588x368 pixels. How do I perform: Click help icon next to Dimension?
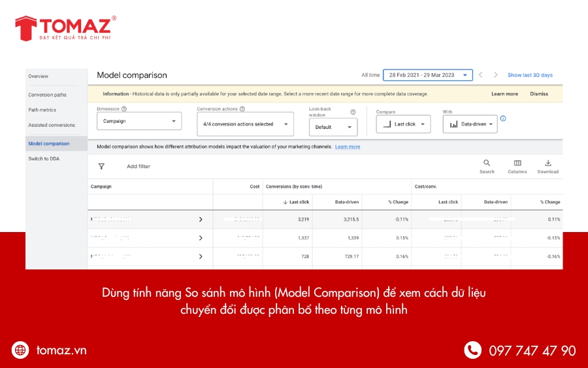124,109
